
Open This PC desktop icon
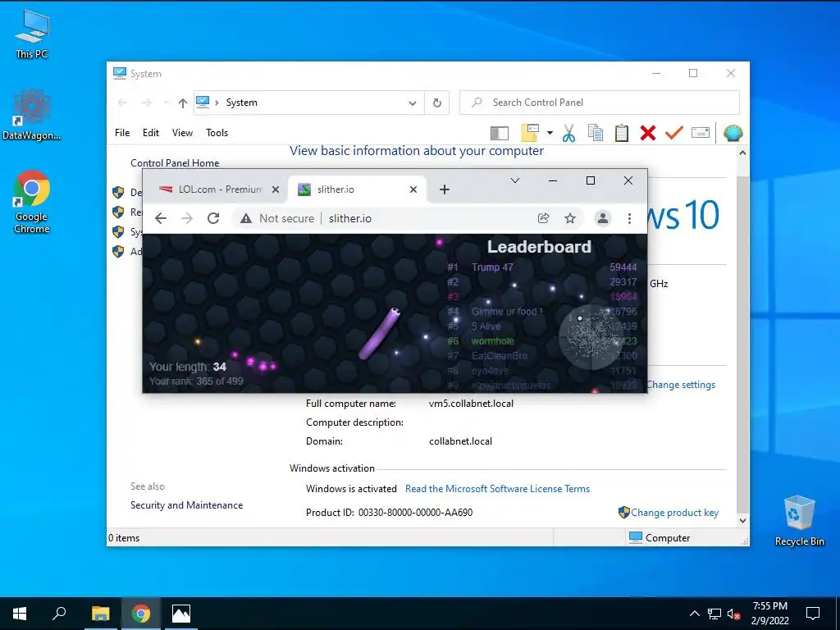(x=32, y=34)
